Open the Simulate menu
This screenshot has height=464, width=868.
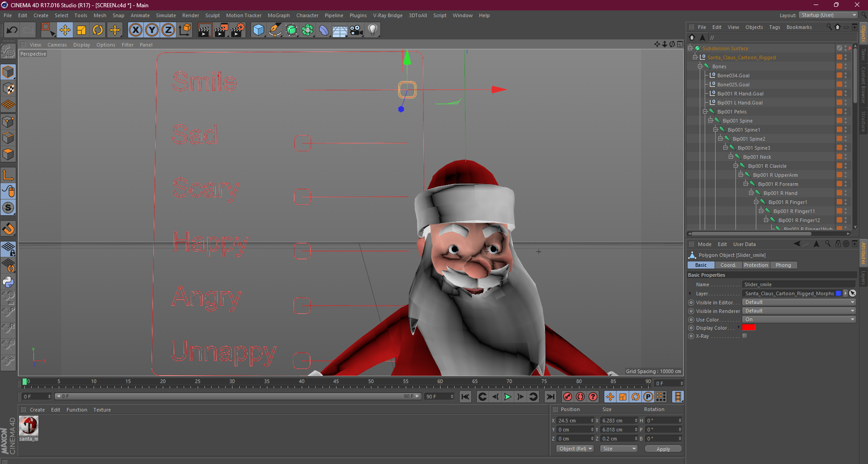point(166,15)
